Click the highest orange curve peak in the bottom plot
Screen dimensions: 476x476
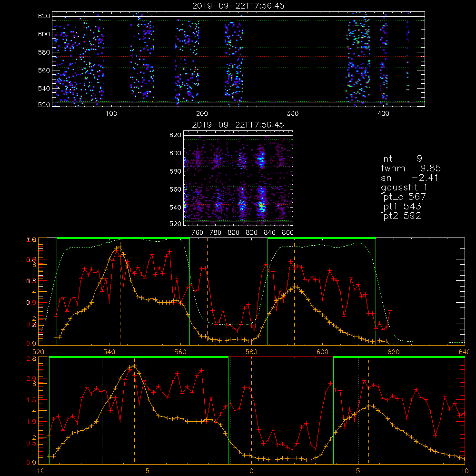(134, 366)
